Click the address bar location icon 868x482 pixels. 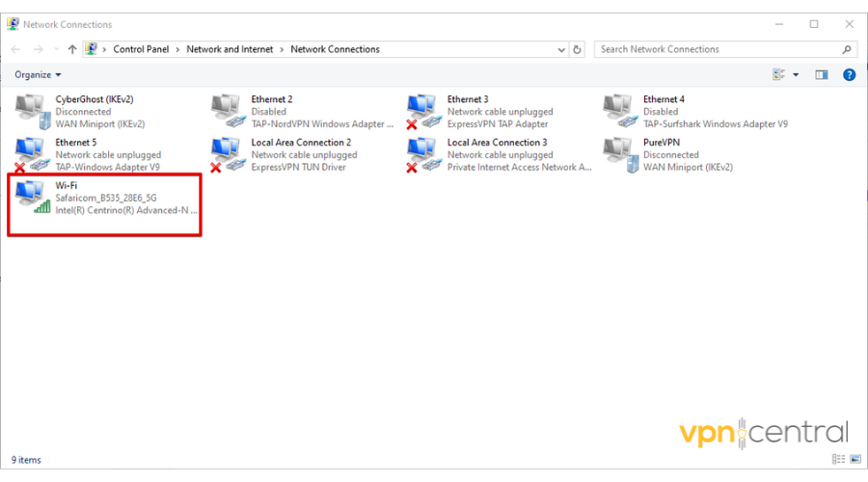(92, 49)
